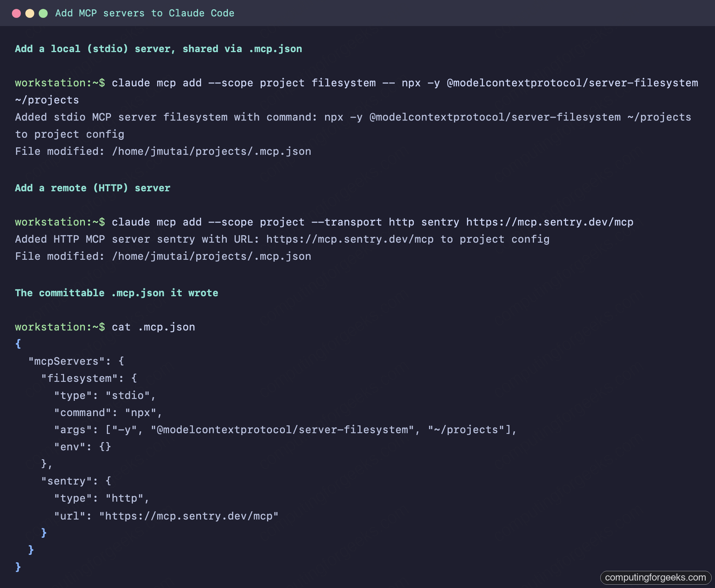Click the computingforgeeks.com badge
Viewport: 715px width, 588px height.
tap(655, 577)
